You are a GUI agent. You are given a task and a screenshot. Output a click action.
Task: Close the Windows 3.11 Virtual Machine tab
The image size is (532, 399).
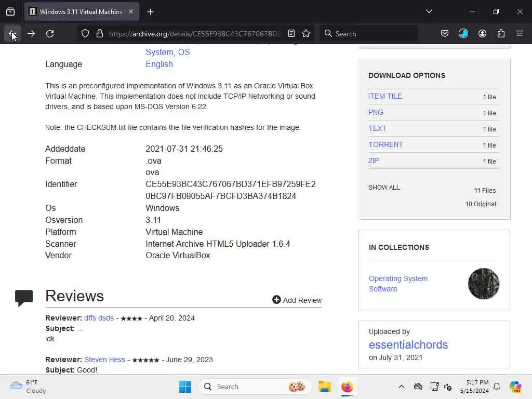click(131, 11)
